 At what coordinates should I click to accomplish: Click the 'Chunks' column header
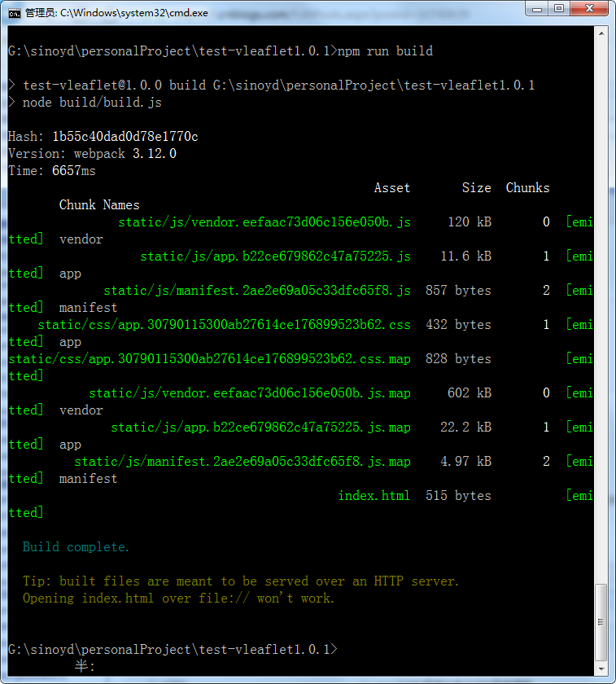coord(527,188)
